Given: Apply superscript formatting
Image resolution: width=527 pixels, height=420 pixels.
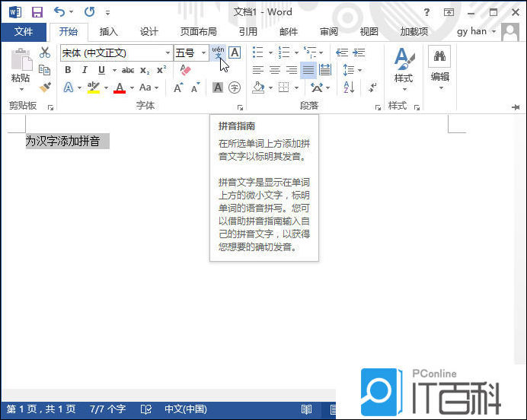Looking at the screenshot, I should click(x=161, y=70).
